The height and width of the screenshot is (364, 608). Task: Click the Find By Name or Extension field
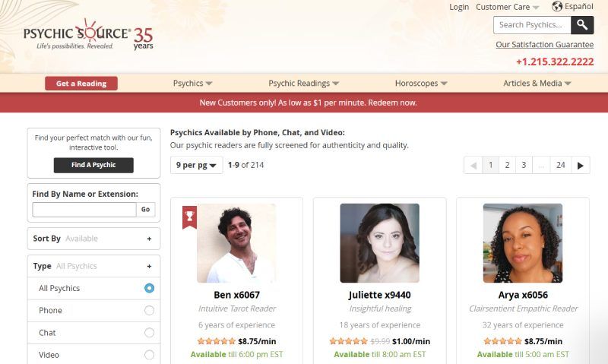pyautogui.click(x=84, y=210)
